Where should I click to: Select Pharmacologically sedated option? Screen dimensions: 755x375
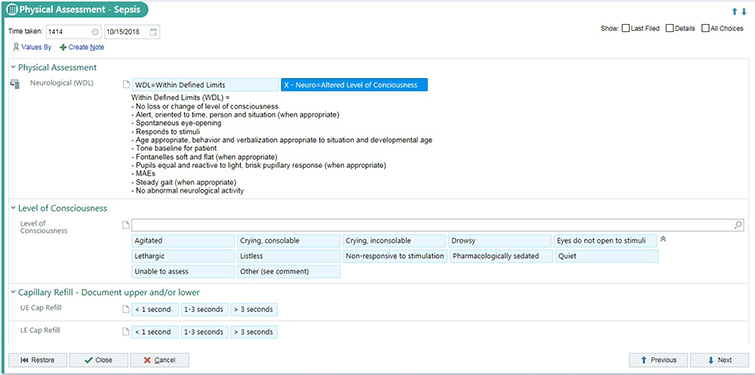501,256
